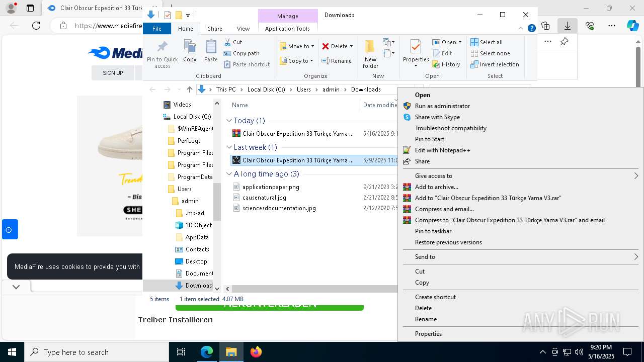The height and width of the screenshot is (362, 644).
Task: Open Application Tools tab
Action: pos(287,29)
